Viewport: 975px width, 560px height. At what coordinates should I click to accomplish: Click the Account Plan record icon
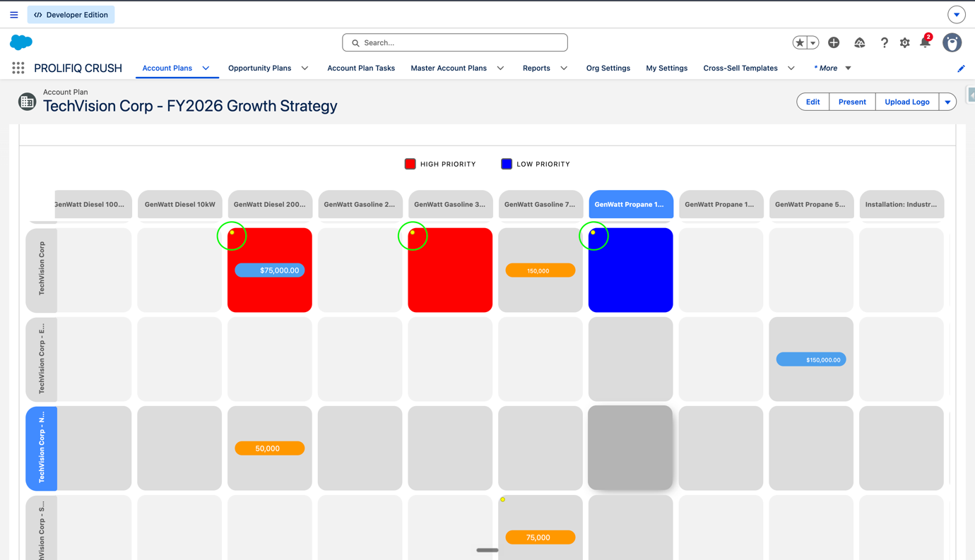coord(27,102)
